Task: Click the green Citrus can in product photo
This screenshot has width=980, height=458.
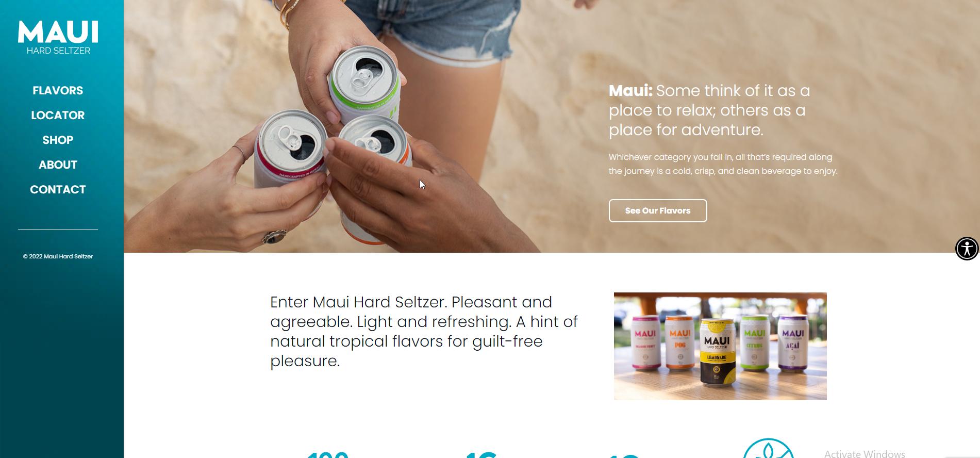Action: (x=755, y=343)
